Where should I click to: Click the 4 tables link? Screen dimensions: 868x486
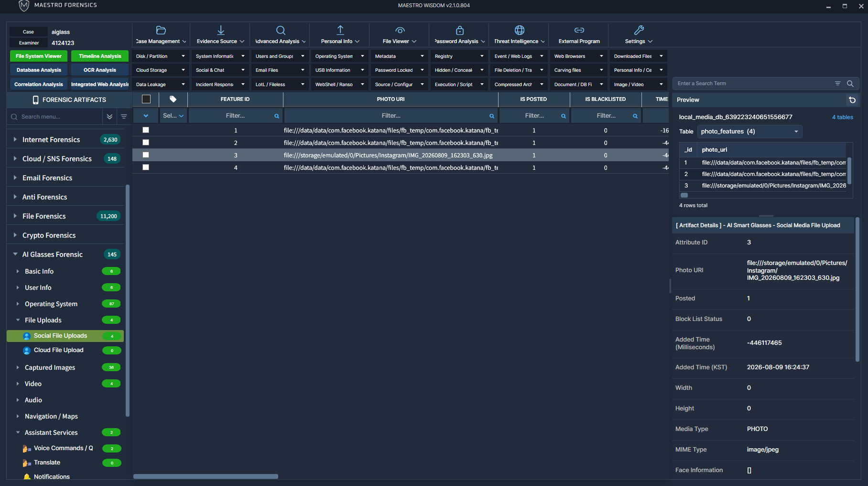click(842, 117)
